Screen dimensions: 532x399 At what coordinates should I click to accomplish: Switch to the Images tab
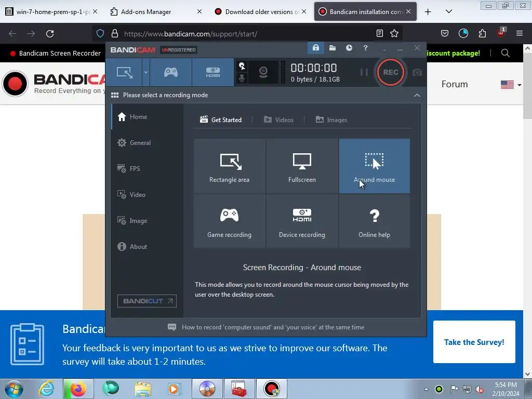pyautogui.click(x=331, y=120)
